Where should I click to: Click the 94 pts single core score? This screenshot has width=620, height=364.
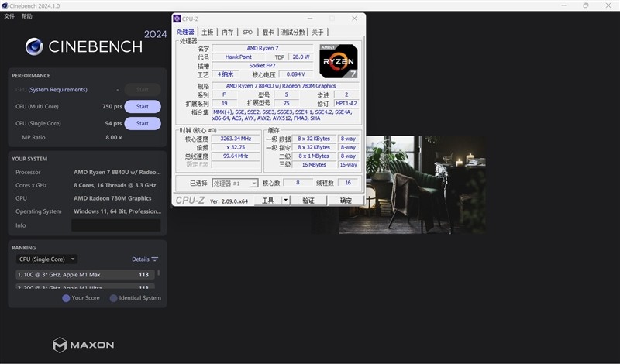click(x=113, y=123)
